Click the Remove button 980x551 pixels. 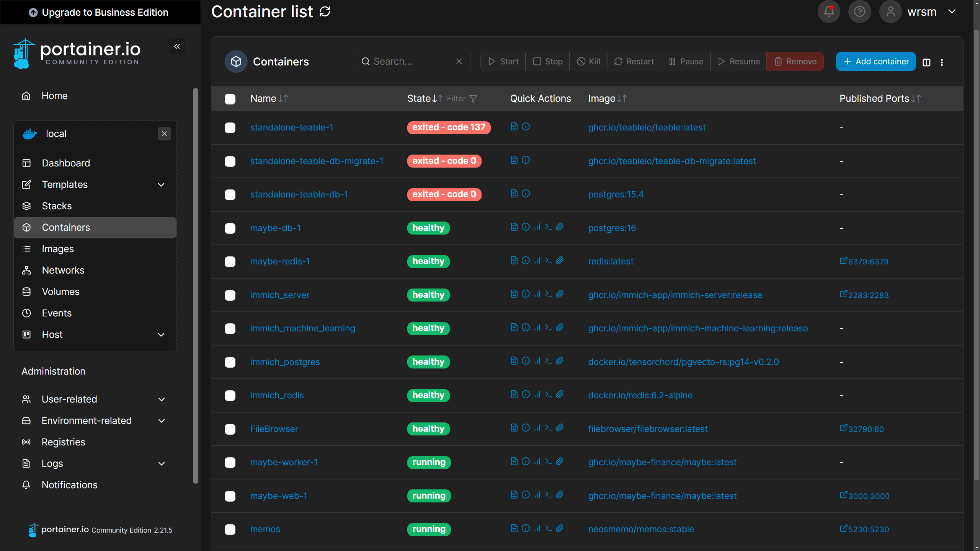[x=795, y=61]
